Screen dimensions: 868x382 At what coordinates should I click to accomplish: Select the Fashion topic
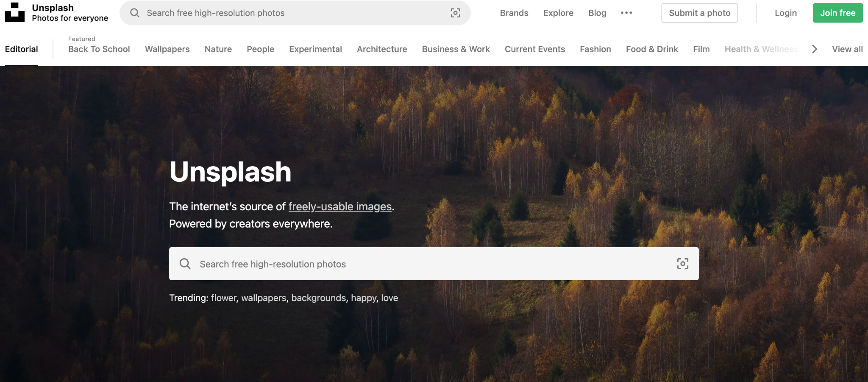pos(595,49)
